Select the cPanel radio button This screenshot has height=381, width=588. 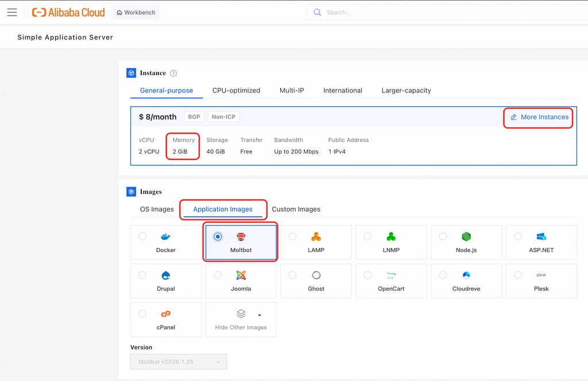pyautogui.click(x=142, y=314)
